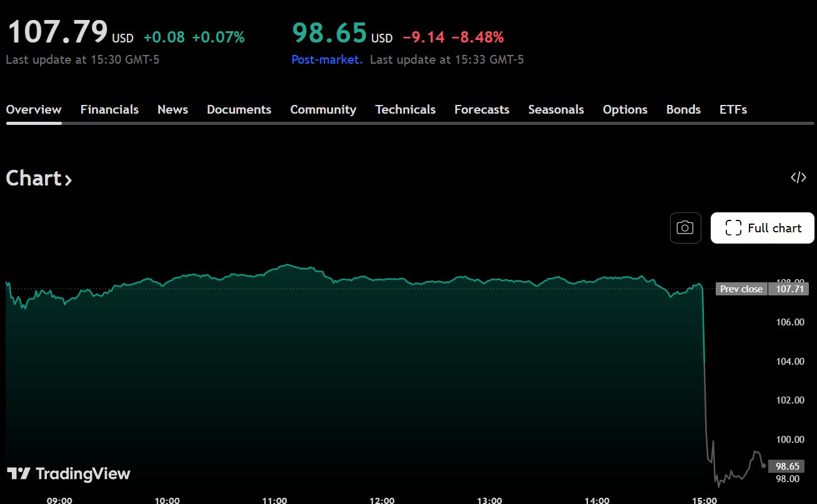Select the Seasonals tab
This screenshot has height=504, width=817.
tap(556, 109)
